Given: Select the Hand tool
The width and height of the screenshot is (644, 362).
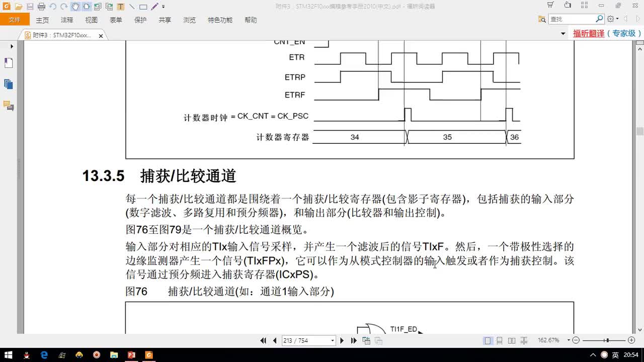Looking at the screenshot, I should coord(75,7).
